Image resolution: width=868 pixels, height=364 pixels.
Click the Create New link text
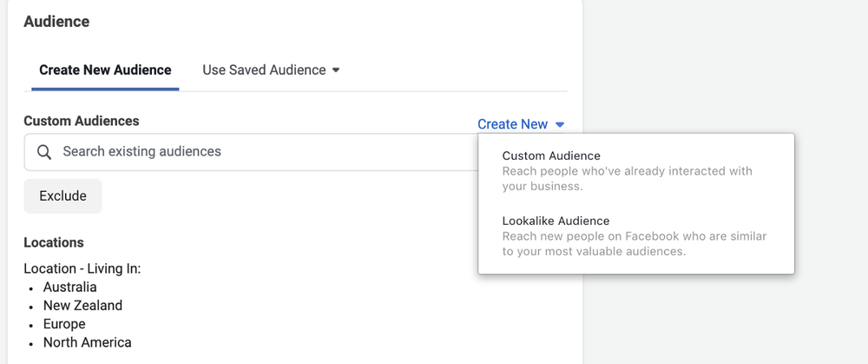[512, 124]
